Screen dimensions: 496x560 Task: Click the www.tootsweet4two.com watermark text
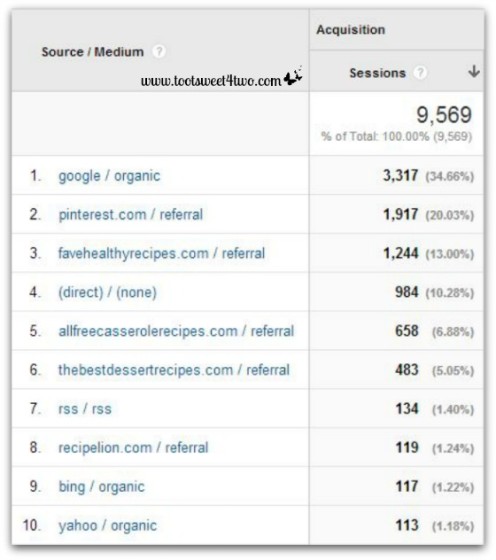(211, 81)
